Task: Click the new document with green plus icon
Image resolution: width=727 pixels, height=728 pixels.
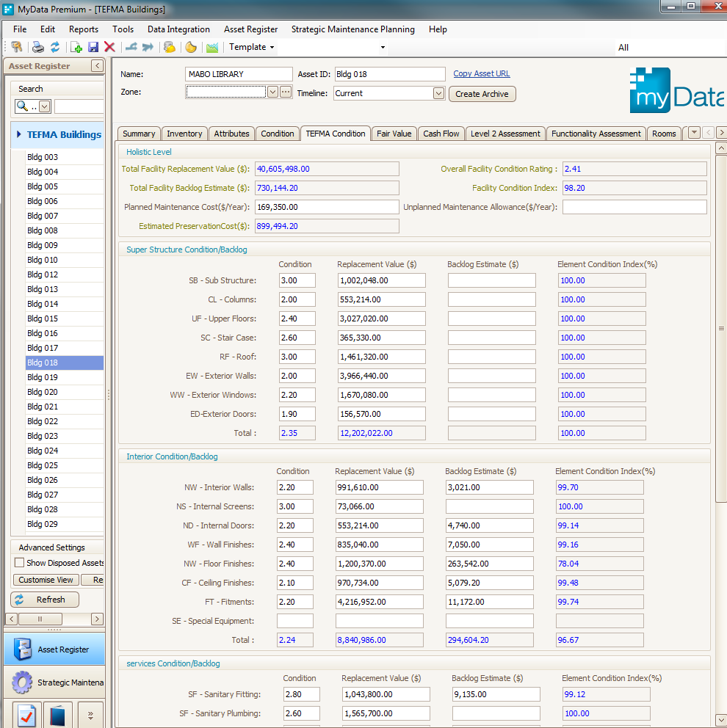Action: (76, 47)
